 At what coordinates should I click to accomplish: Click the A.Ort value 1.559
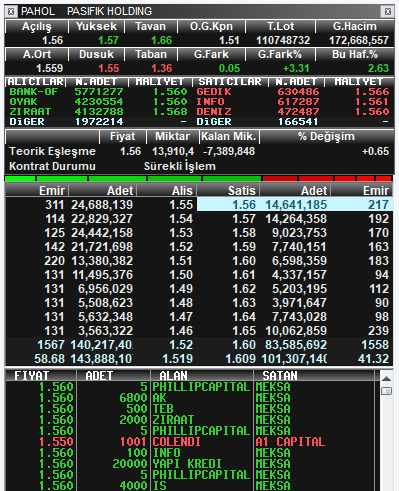click(50, 68)
